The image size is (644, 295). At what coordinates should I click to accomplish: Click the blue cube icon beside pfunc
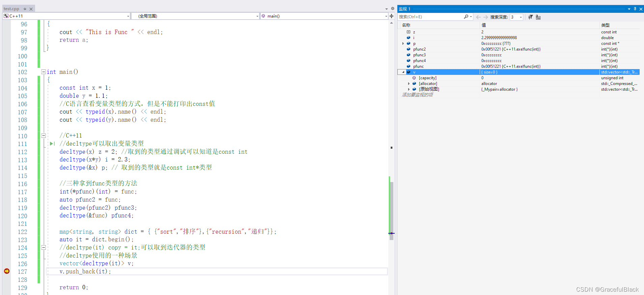(409, 66)
